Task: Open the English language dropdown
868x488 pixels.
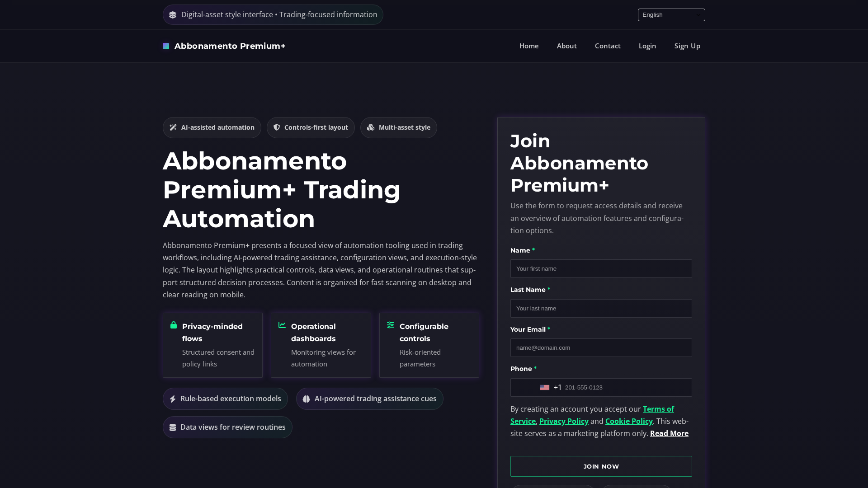Action: pos(671,15)
